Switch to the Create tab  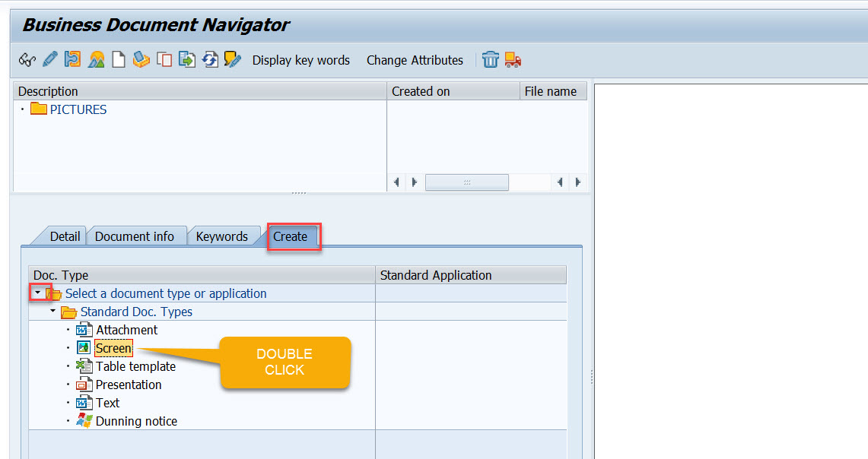[x=291, y=236]
